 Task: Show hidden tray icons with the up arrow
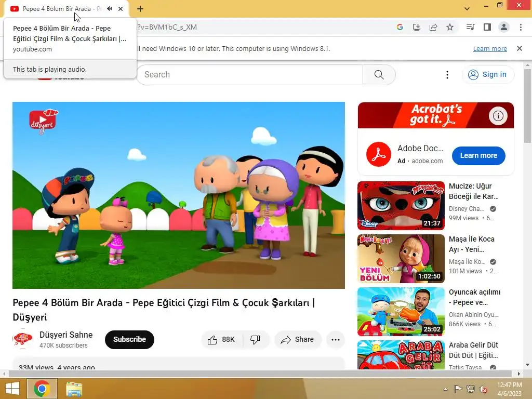click(x=445, y=389)
